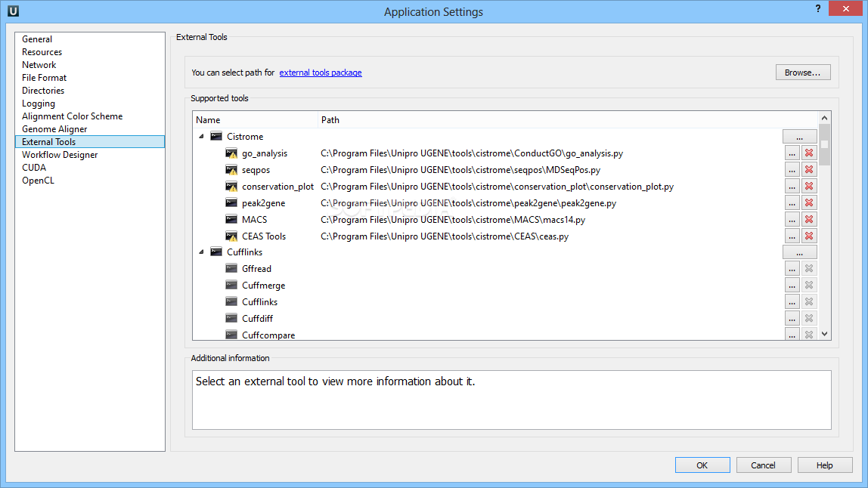868x488 pixels.
Task: Click the Gffread tool icon
Action: (x=231, y=268)
